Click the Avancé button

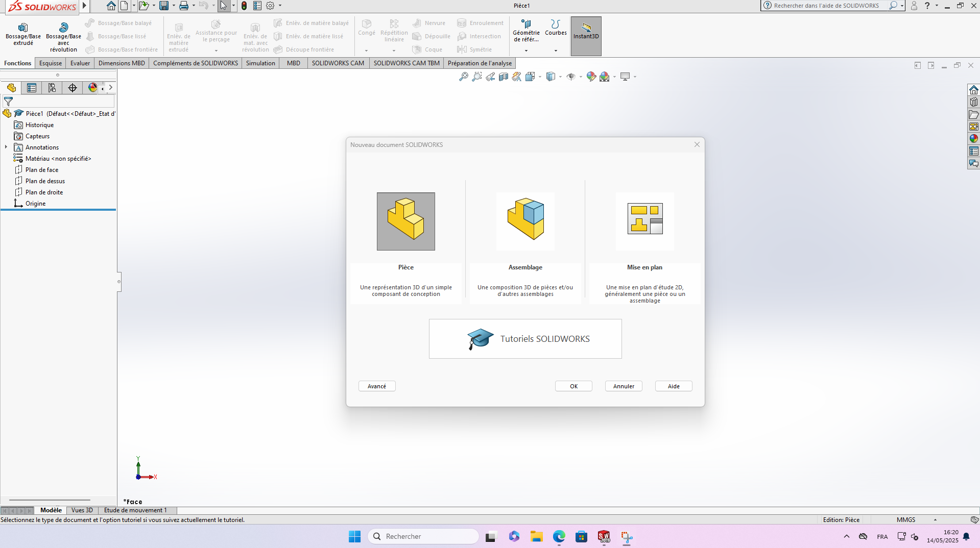(377, 386)
